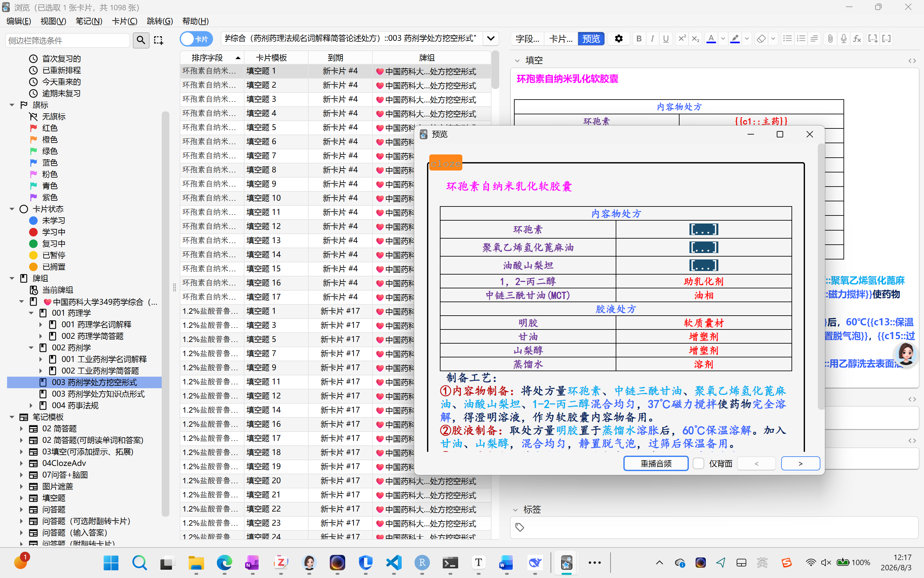
Task: Collapse the 填空 field section
Action: pyautogui.click(x=517, y=60)
